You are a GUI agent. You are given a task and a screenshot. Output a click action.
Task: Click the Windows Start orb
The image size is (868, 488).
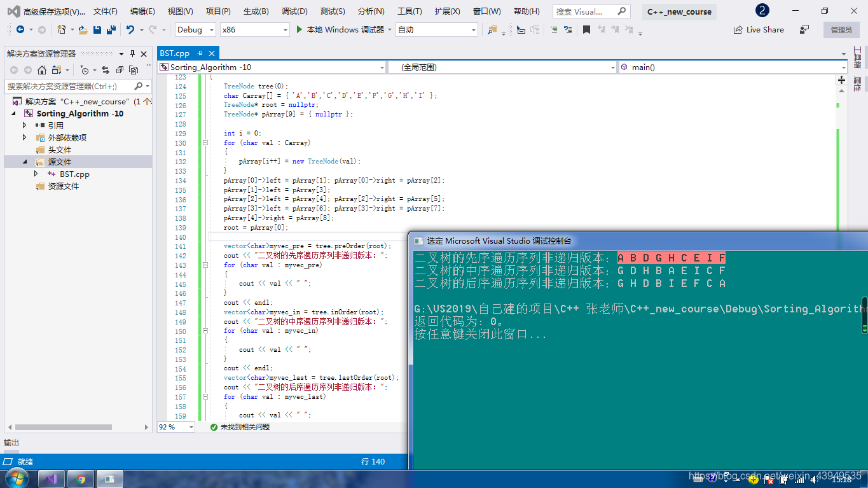point(17,478)
